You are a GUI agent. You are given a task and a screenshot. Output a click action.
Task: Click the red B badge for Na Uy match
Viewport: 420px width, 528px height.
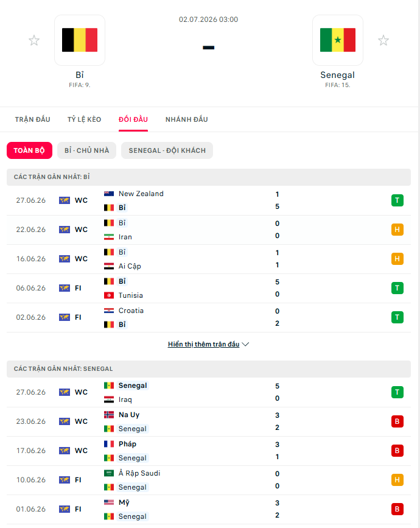coord(397,421)
